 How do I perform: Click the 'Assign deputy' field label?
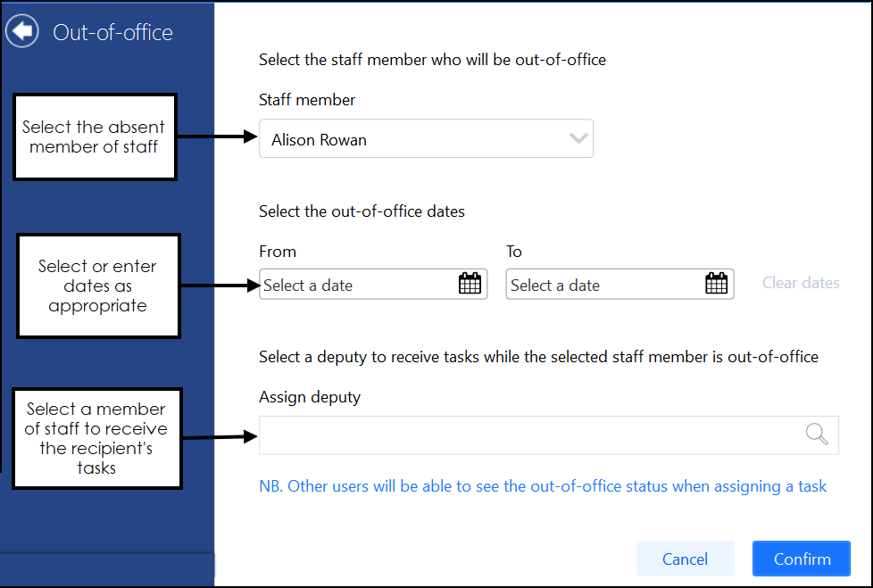click(310, 397)
